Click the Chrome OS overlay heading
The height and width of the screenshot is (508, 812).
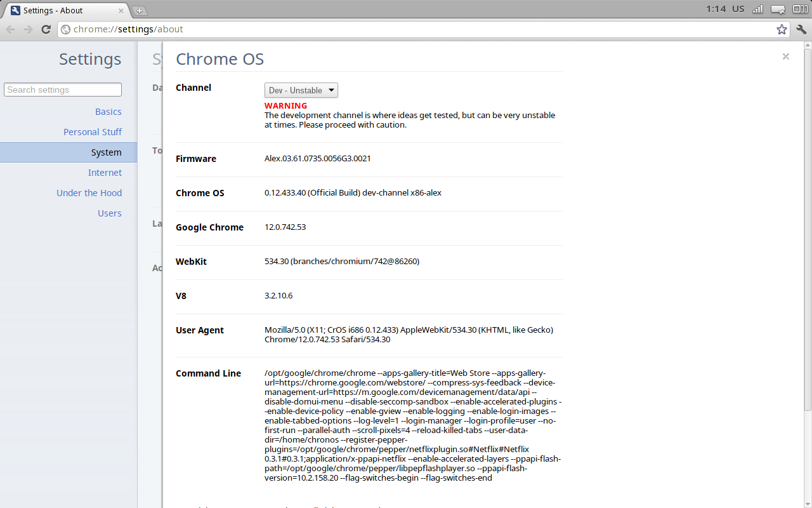[x=219, y=59]
